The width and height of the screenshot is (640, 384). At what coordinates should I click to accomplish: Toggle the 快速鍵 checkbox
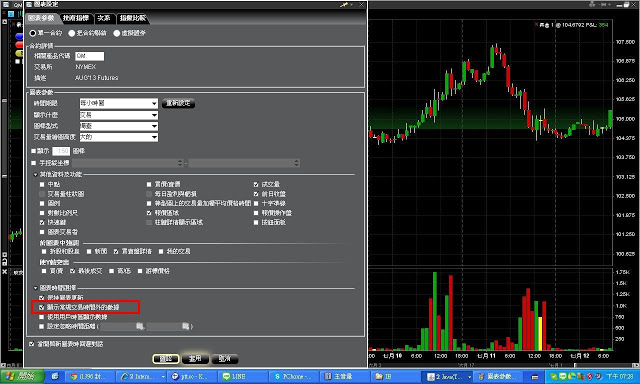click(42, 222)
